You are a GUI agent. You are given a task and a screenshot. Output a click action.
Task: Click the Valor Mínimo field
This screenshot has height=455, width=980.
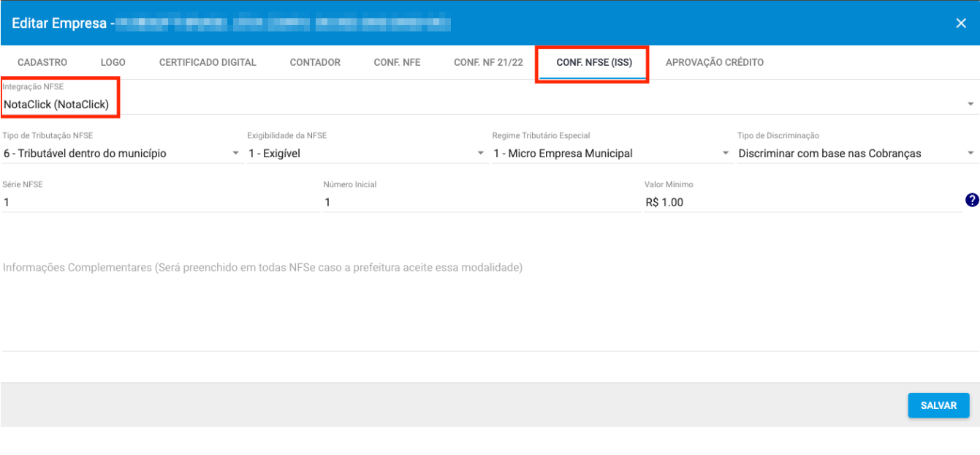coord(800,203)
